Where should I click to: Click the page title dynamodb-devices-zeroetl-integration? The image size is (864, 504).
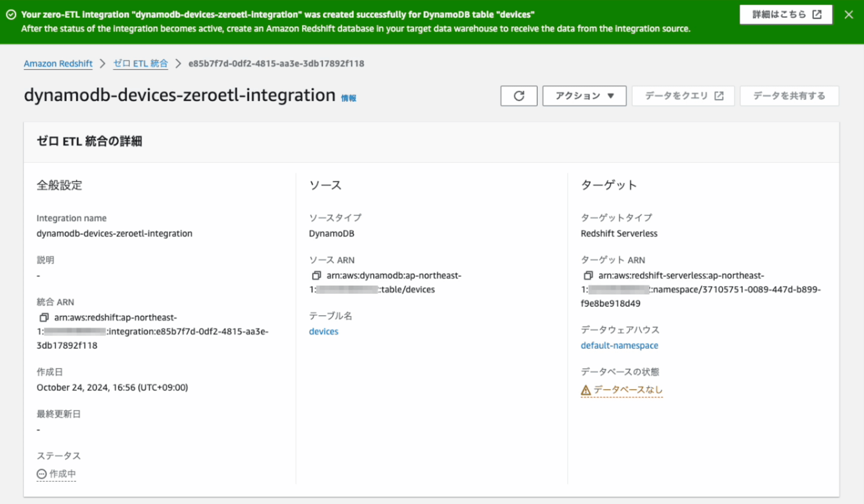pos(179,95)
